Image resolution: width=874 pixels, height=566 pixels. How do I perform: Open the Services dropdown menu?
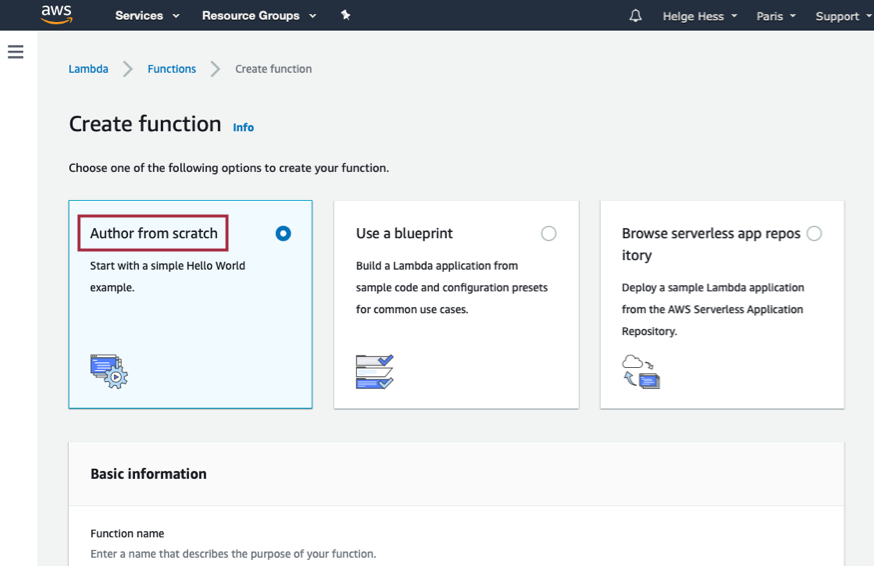[147, 16]
